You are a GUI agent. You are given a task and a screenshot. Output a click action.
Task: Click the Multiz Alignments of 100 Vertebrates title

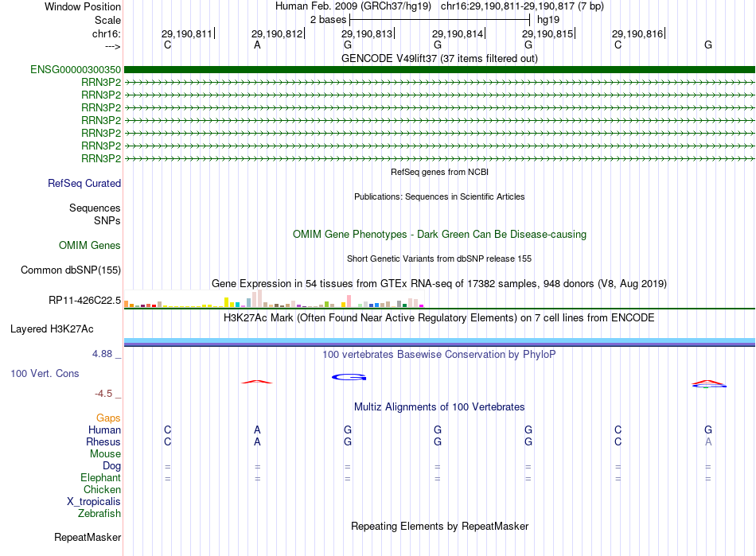439,406
